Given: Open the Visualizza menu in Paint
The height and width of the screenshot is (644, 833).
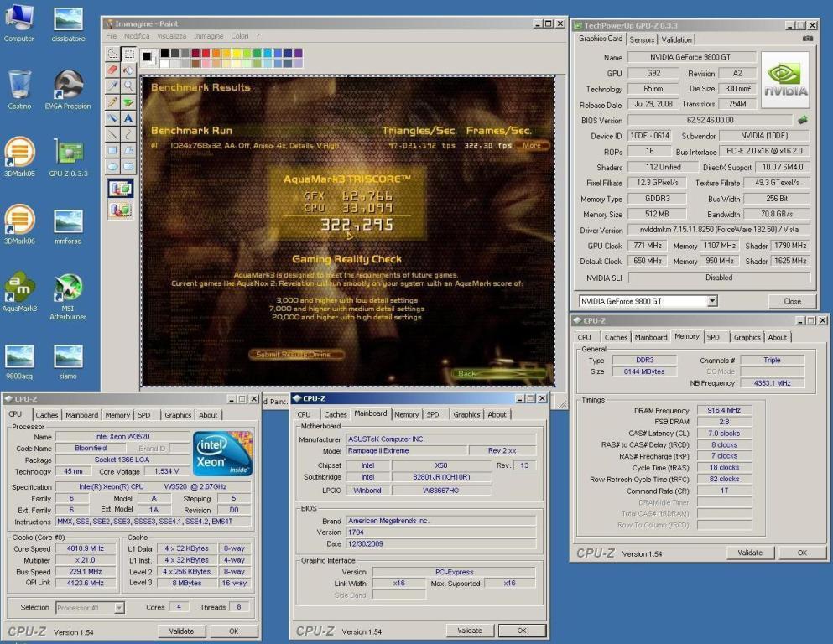Looking at the screenshot, I should point(172,36).
